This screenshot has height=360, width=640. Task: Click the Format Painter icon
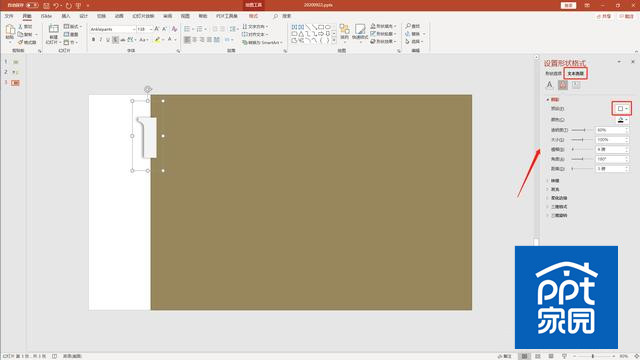[x=20, y=42]
